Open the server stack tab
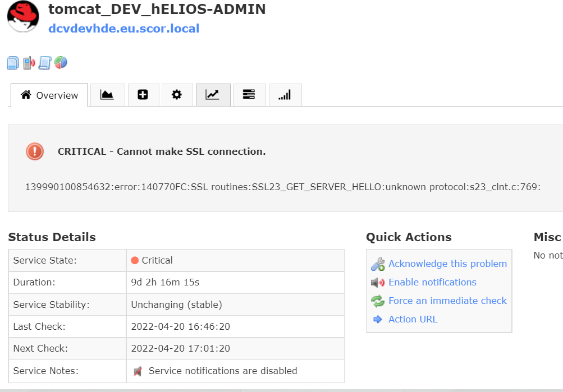Screen dimensions: 563x392 [x=249, y=95]
